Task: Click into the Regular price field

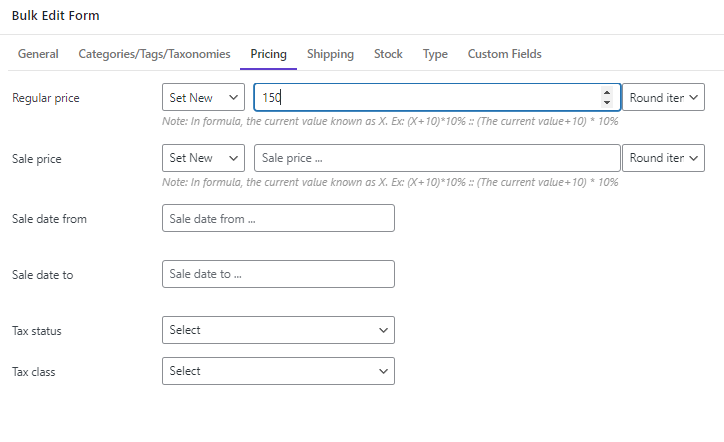Action: pos(428,97)
